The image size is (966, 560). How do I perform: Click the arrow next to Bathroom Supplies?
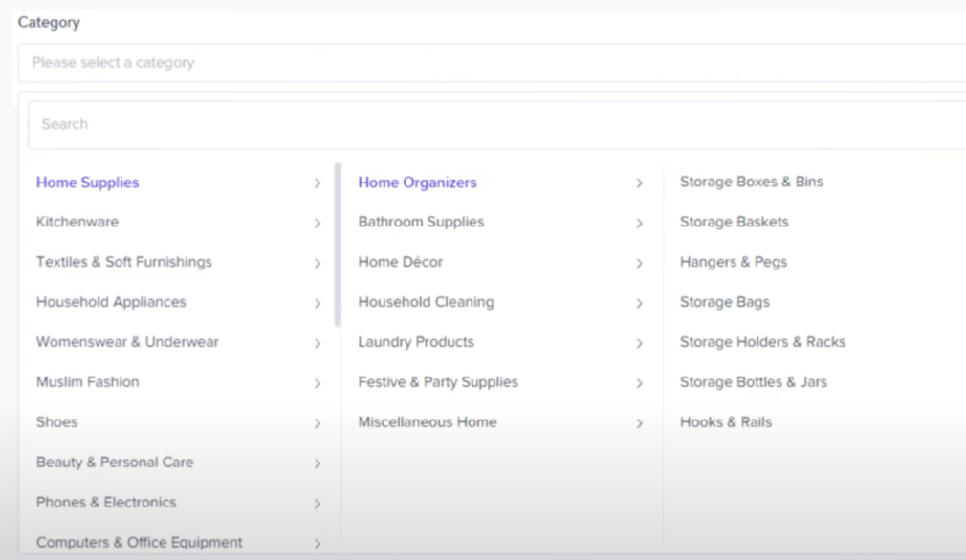tap(640, 224)
